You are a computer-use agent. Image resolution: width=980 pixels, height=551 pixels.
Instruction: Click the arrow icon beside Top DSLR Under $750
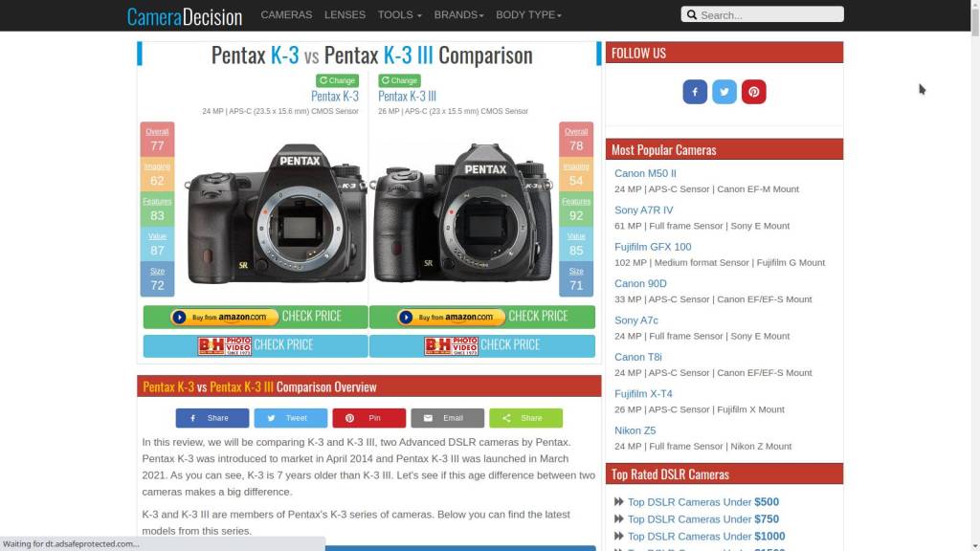coord(619,518)
